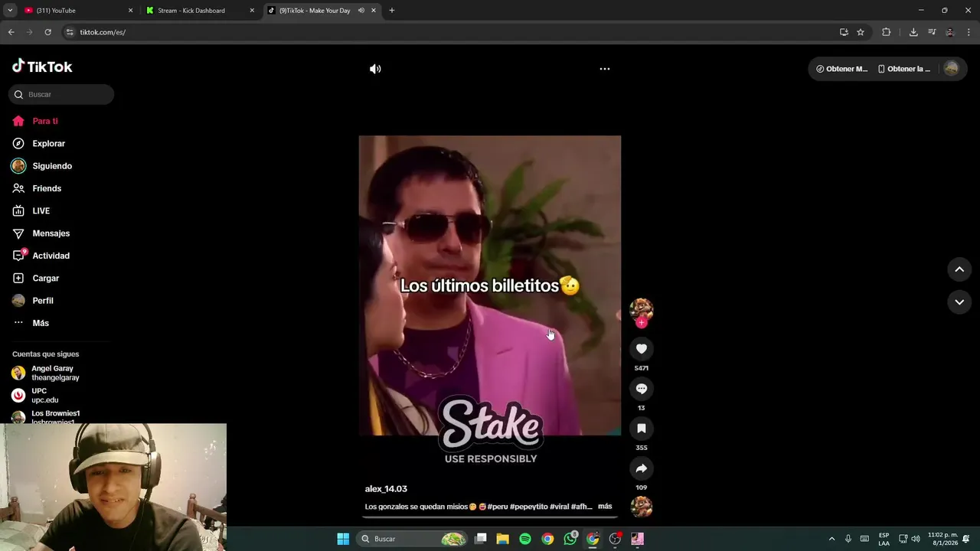
Task: Click the address bar showing tiktok.com/es/
Action: point(452,32)
